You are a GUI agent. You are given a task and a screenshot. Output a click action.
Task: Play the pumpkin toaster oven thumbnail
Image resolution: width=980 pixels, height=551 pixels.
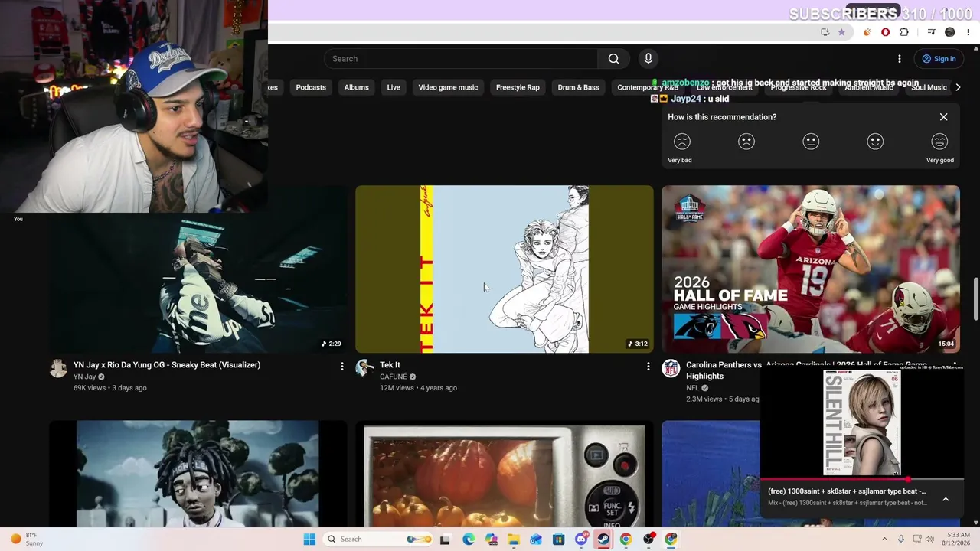[x=505, y=474]
